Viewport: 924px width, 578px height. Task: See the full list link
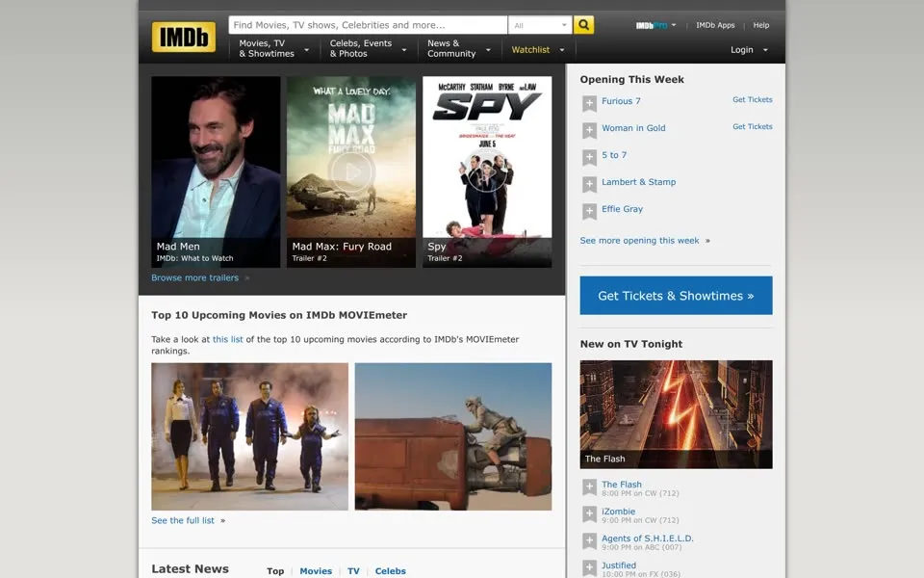(x=183, y=521)
